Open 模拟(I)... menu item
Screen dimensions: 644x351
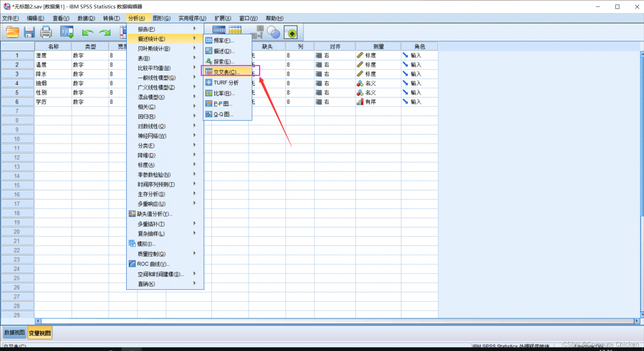click(x=165, y=244)
